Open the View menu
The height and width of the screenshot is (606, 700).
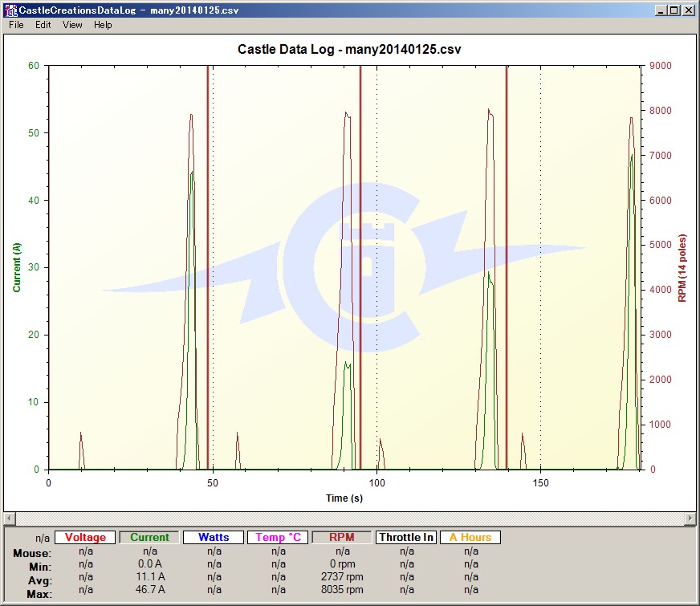coord(72,25)
